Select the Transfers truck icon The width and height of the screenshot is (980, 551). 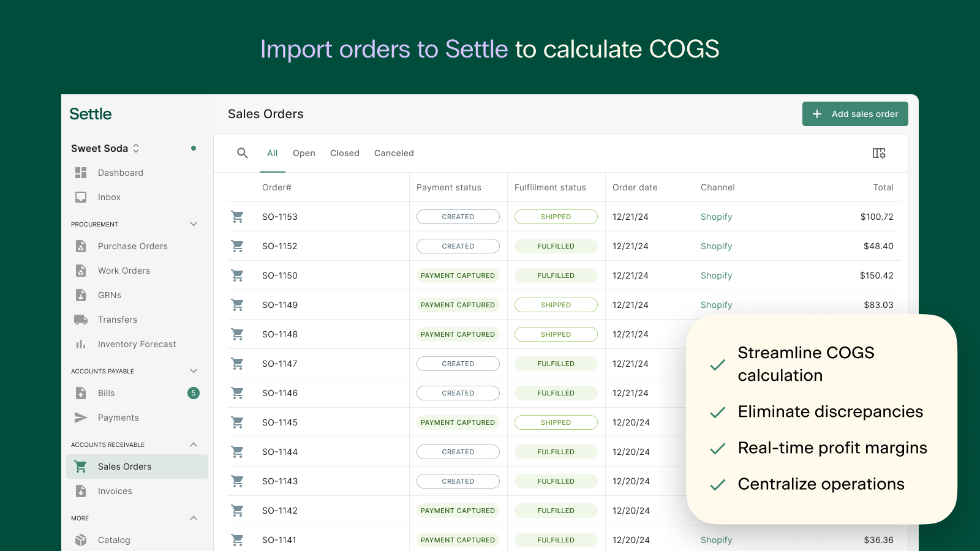tap(80, 320)
